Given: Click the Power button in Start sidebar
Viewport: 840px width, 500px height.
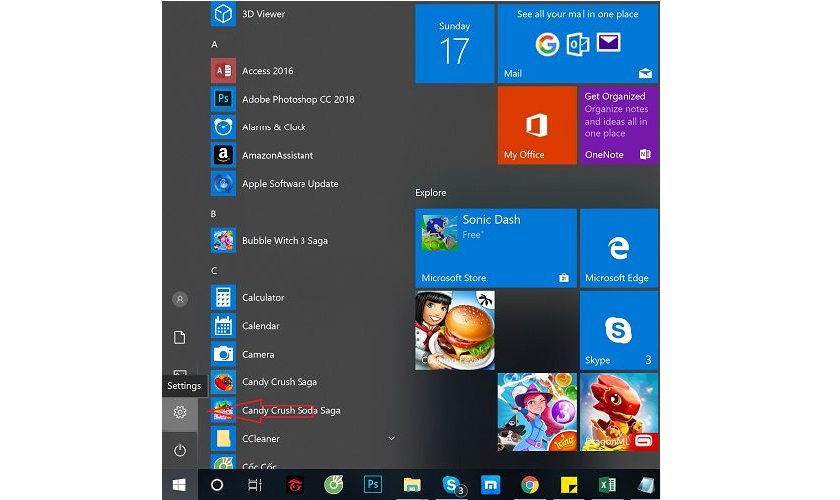Looking at the screenshot, I should pyautogui.click(x=180, y=450).
